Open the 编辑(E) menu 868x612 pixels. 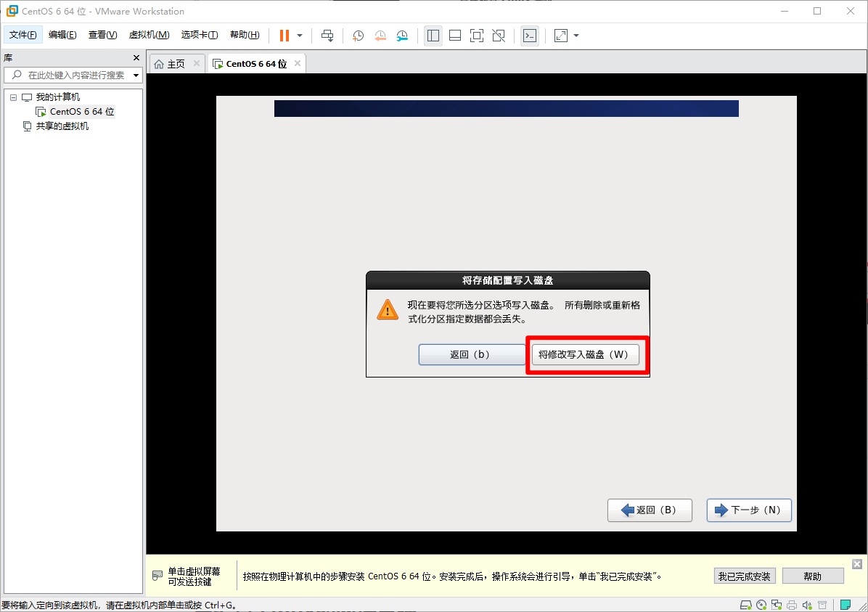62,35
